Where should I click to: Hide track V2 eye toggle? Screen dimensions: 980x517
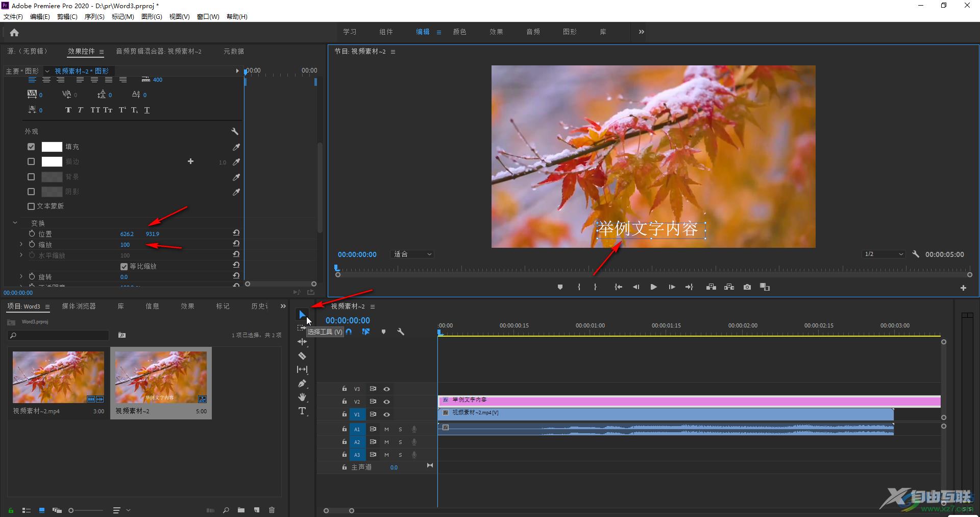pos(387,402)
